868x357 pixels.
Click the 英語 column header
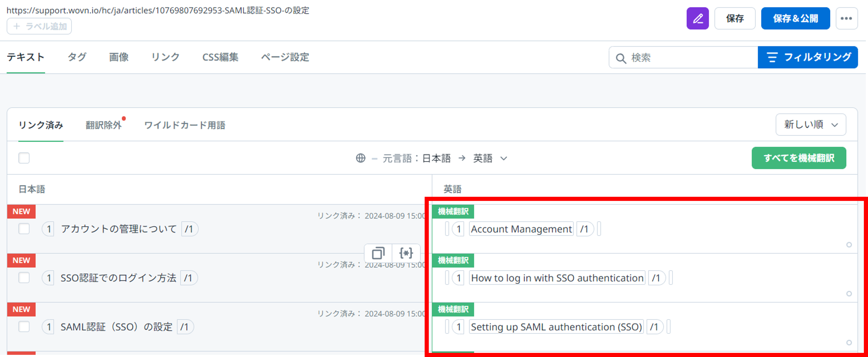click(452, 189)
